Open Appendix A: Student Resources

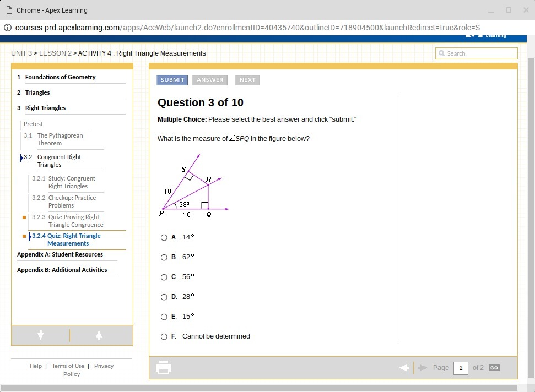click(60, 254)
